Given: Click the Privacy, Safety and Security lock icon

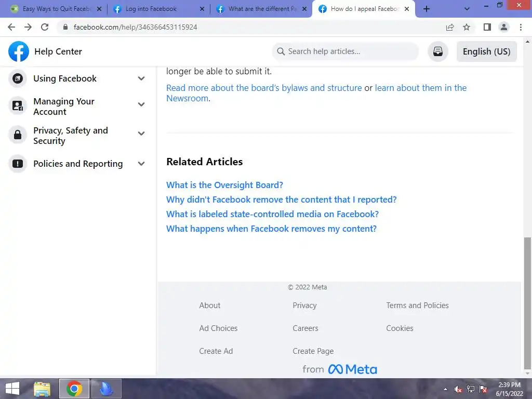Looking at the screenshot, I should 17,135.
